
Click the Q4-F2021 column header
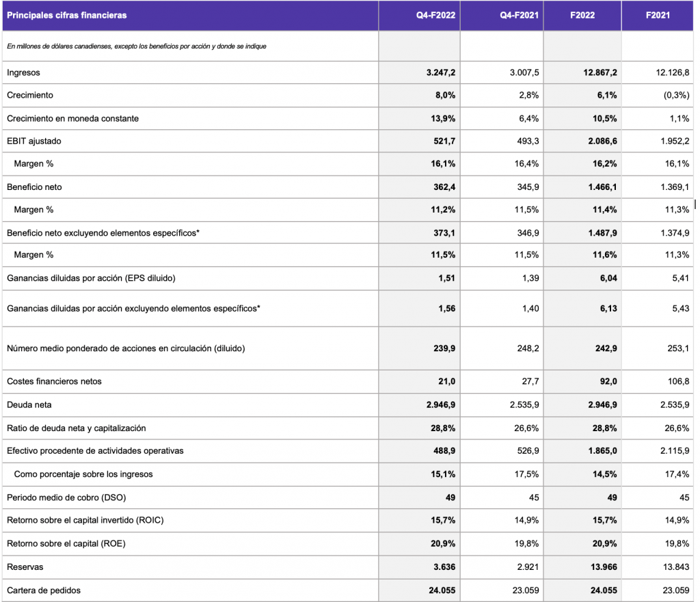pyautogui.click(x=519, y=15)
